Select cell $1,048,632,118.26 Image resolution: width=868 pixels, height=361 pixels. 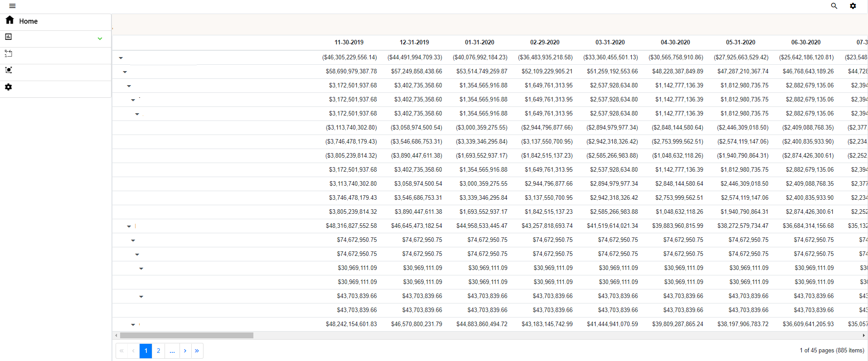(x=679, y=212)
